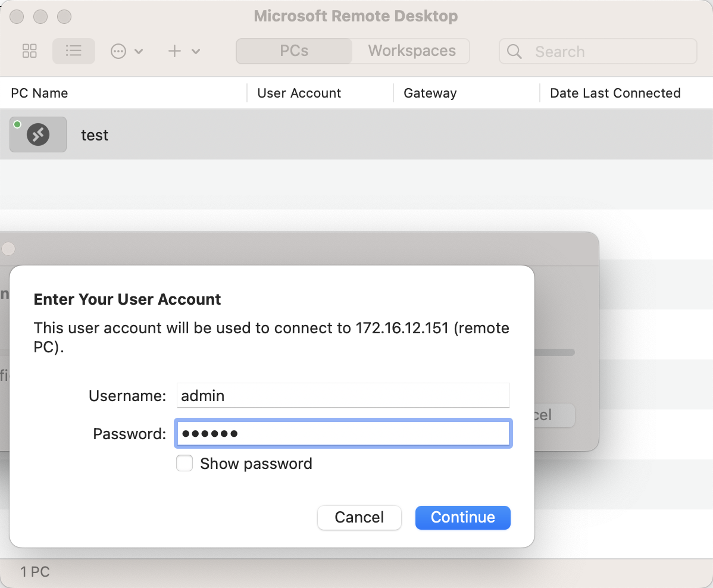Screen dimensions: 713x588
Task: Select the test PC name text
Action: pyautogui.click(x=95, y=135)
